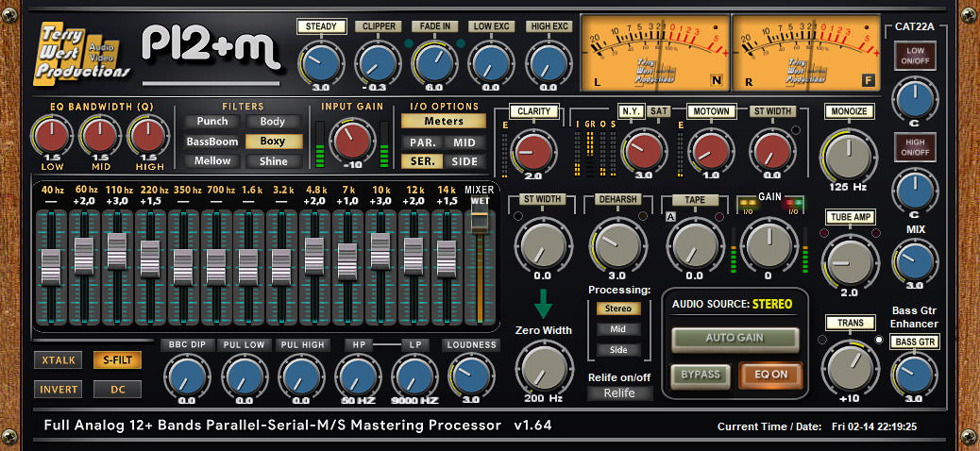The image size is (980, 451).
Task: Click the LOW EXC knob
Action: [x=491, y=62]
